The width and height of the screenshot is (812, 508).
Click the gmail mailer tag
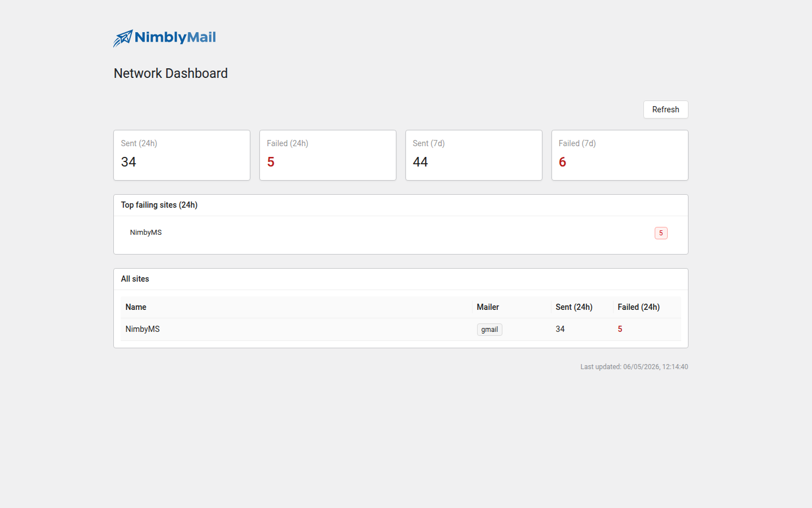point(489,330)
